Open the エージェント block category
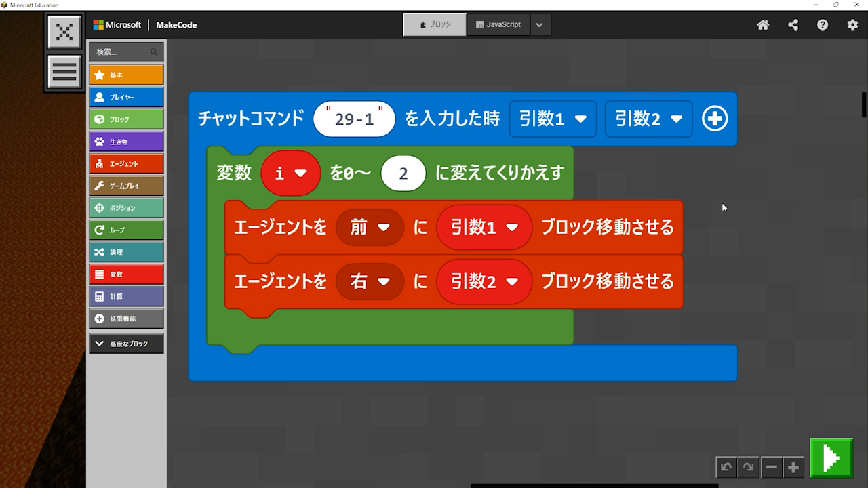The image size is (868, 488). pos(126,164)
